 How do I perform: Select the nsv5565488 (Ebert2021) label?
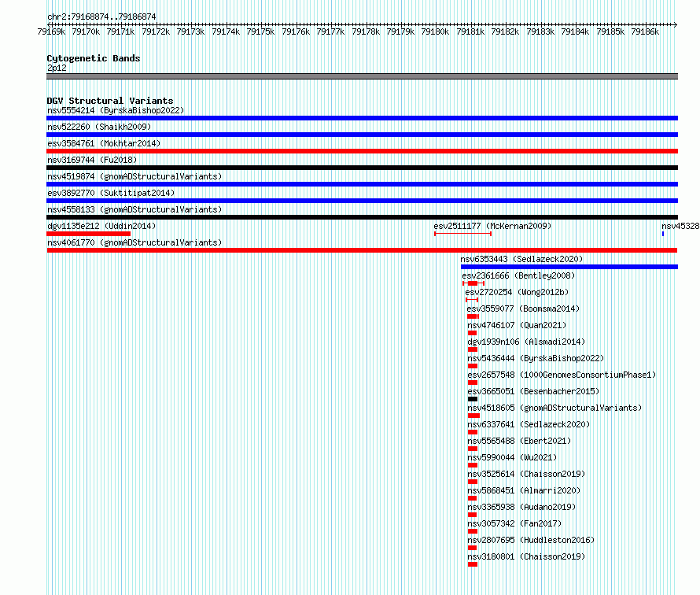519,441
